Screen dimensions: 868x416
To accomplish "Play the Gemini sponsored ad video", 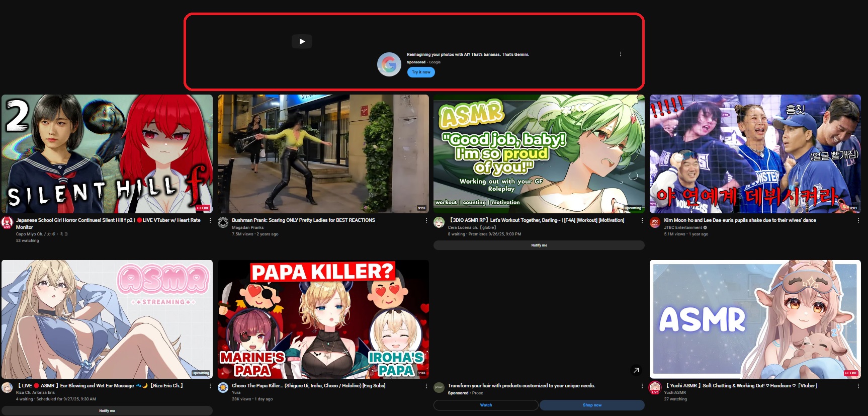I will click(302, 41).
